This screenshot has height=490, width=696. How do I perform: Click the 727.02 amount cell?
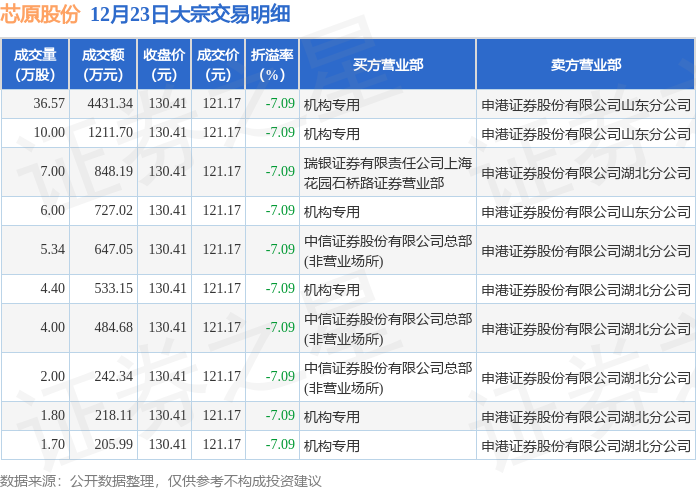(x=113, y=210)
